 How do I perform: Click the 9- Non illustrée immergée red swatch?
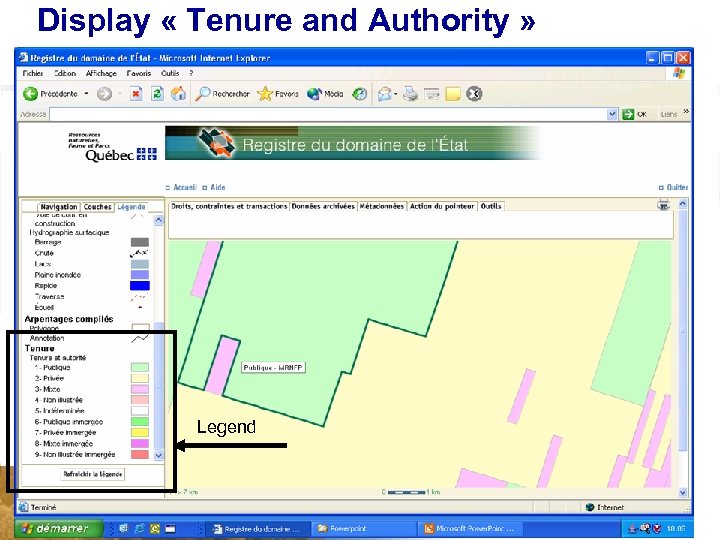140,455
